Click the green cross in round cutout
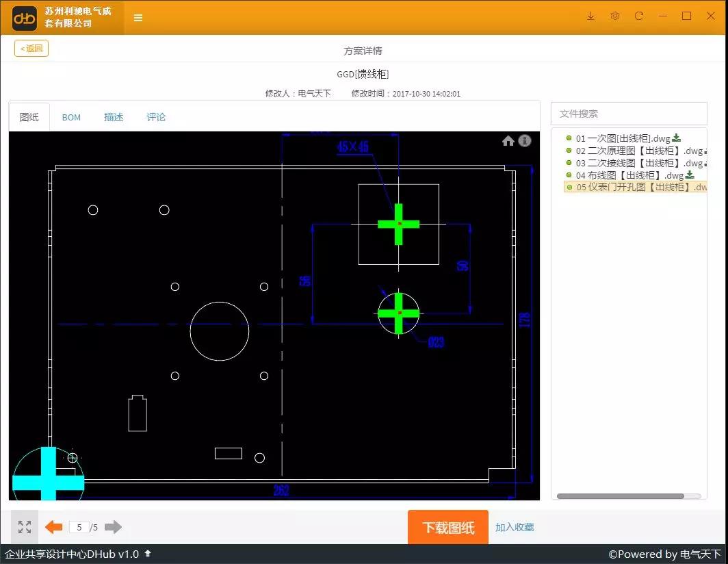Screen dimensions: 728x564 pos(398,313)
